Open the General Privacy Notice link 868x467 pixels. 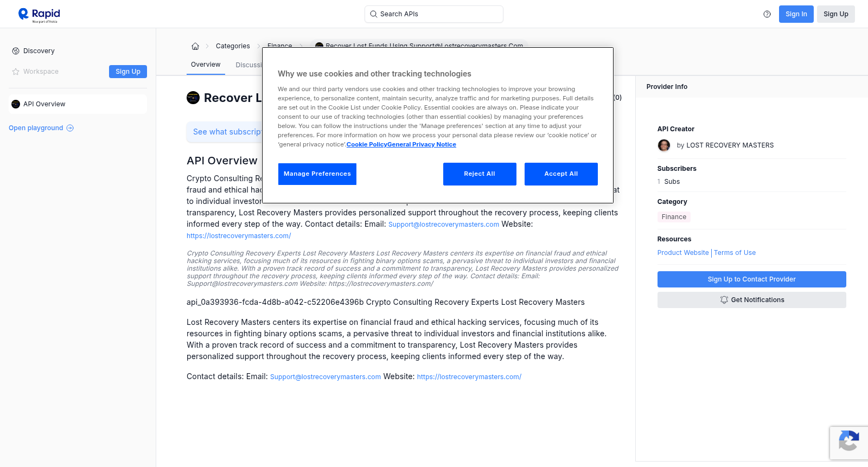[422, 144]
